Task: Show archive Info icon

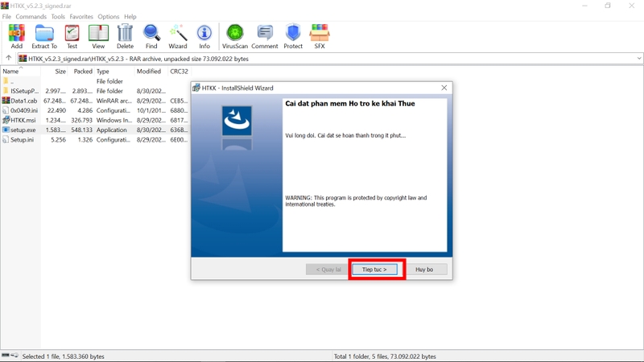Action: click(204, 36)
